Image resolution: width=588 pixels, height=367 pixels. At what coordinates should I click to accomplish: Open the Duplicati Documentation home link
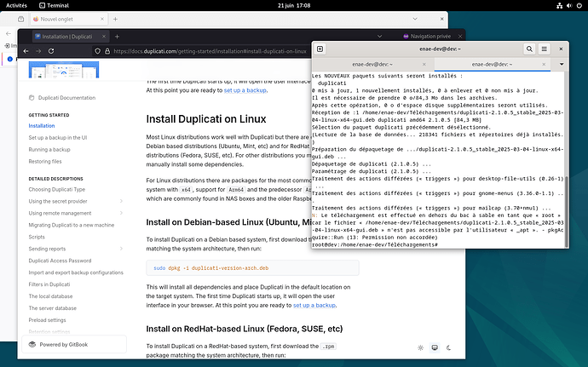click(x=62, y=98)
